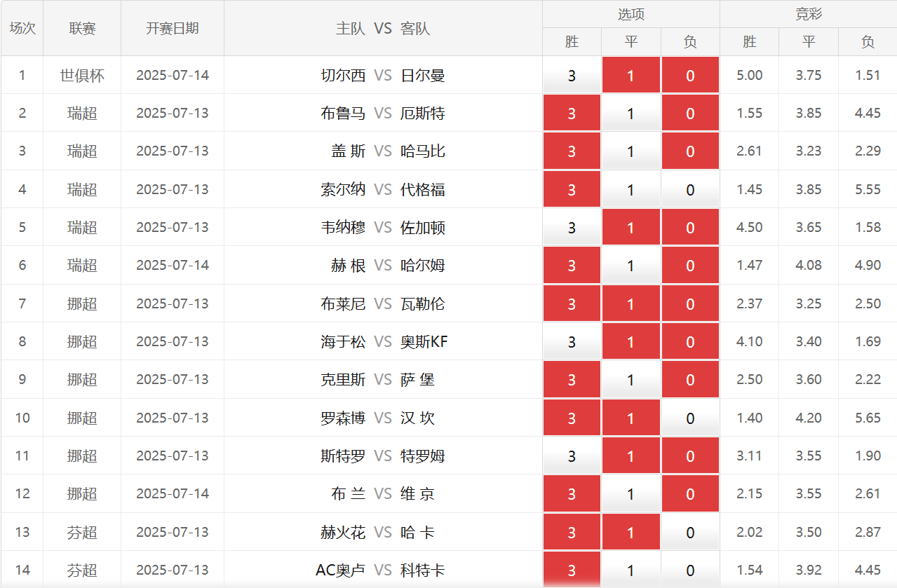Deselect win (3) for 布鲁马 vs 厄斯特
The image size is (897, 588).
pos(572,113)
